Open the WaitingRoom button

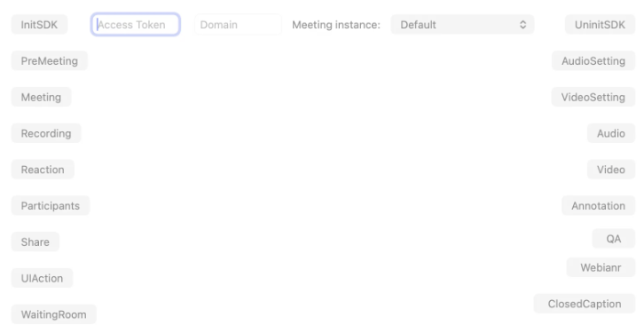click(54, 314)
